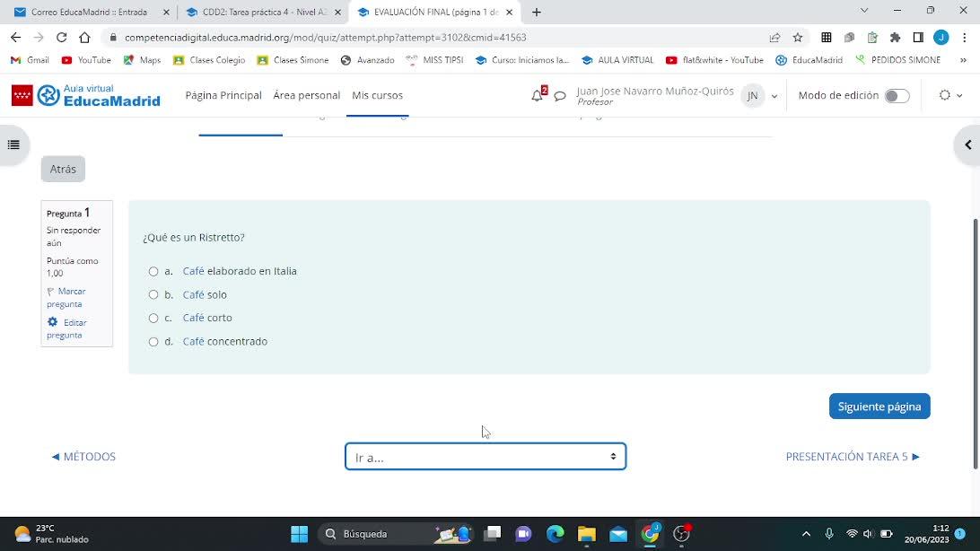Select answer b. Café solo
This screenshot has height=551, width=980.
(x=153, y=295)
